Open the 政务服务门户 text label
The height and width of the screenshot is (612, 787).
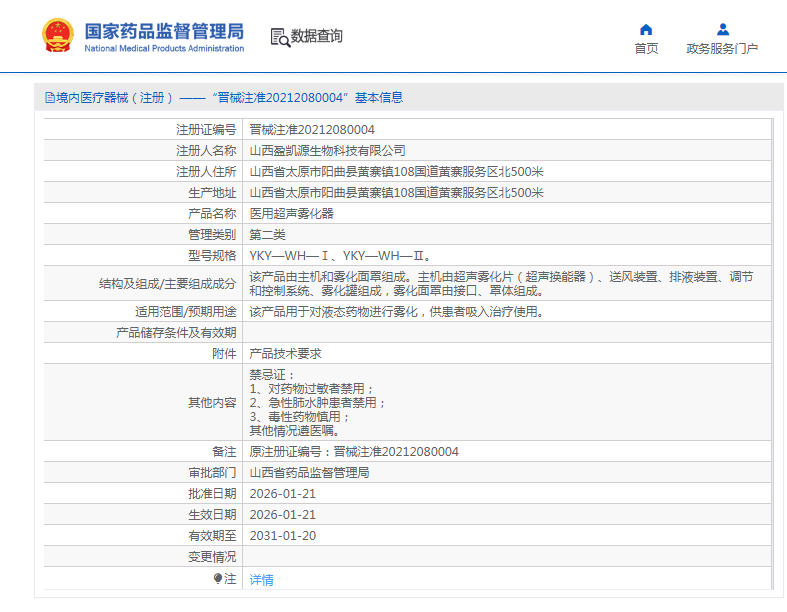722,49
